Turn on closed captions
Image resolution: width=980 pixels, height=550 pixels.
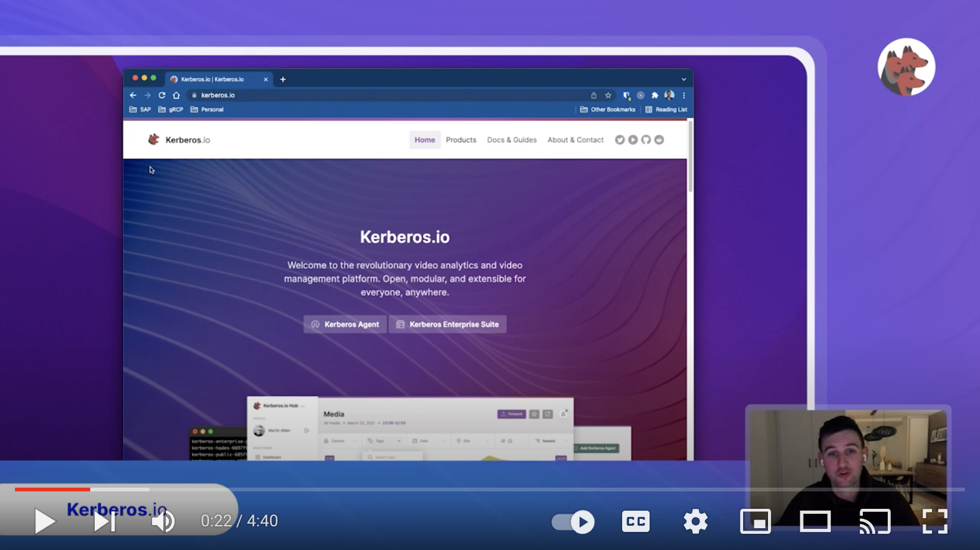(x=635, y=521)
